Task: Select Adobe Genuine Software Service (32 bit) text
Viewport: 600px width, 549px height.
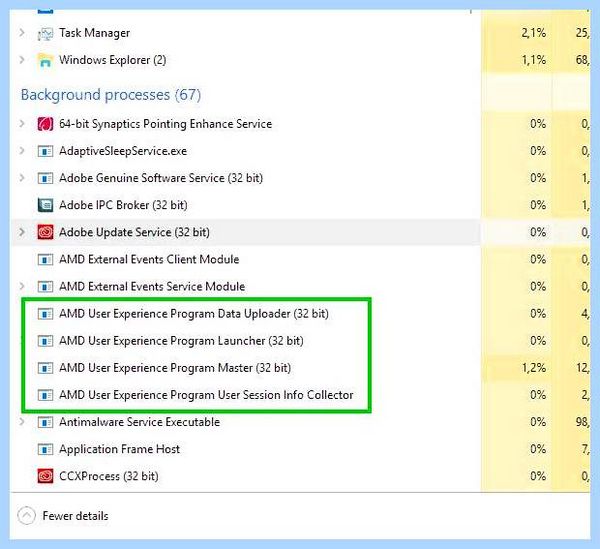Action: 161,178
